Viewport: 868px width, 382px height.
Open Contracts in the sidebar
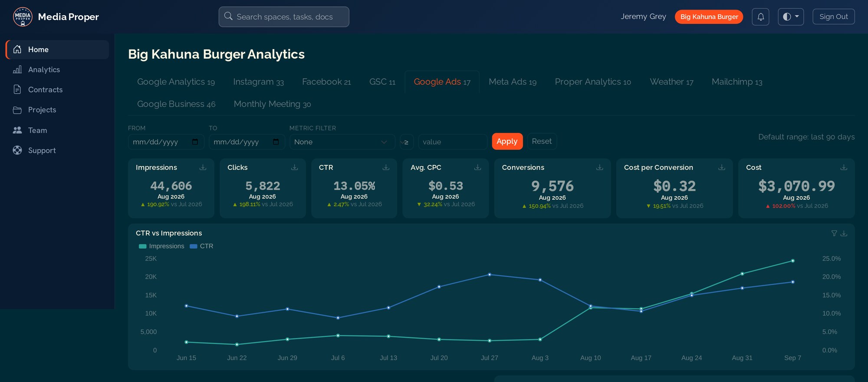(57, 89)
